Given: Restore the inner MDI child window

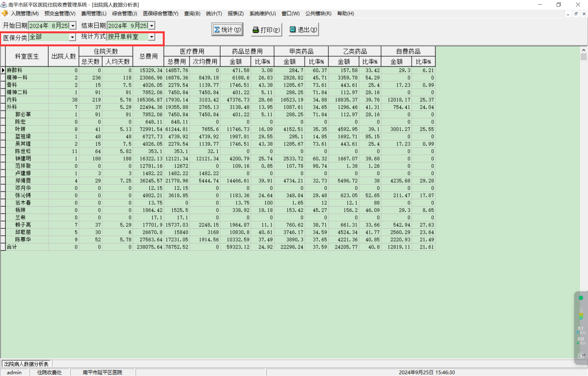Looking at the screenshot, I should pos(576,14).
